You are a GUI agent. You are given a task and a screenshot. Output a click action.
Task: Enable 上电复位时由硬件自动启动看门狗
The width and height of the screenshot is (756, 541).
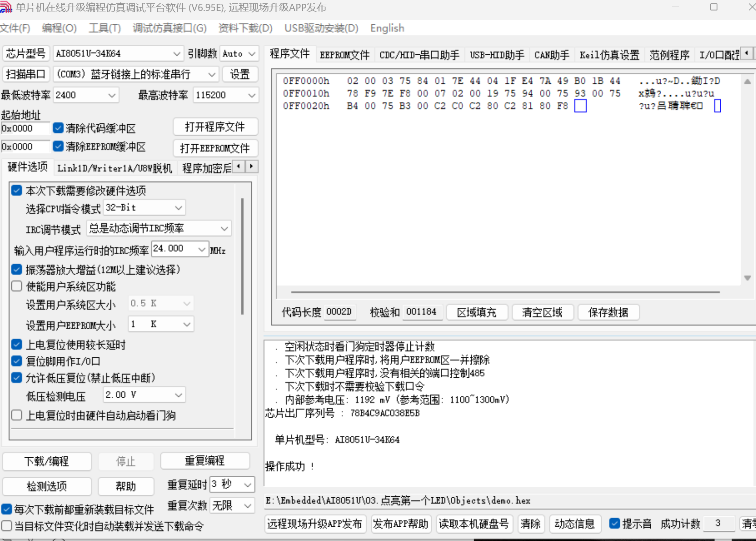pos(17,415)
